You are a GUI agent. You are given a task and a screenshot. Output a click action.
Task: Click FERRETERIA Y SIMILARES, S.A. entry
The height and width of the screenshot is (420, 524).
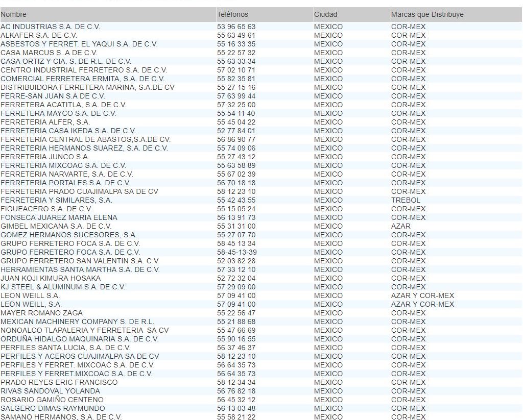pos(56,200)
